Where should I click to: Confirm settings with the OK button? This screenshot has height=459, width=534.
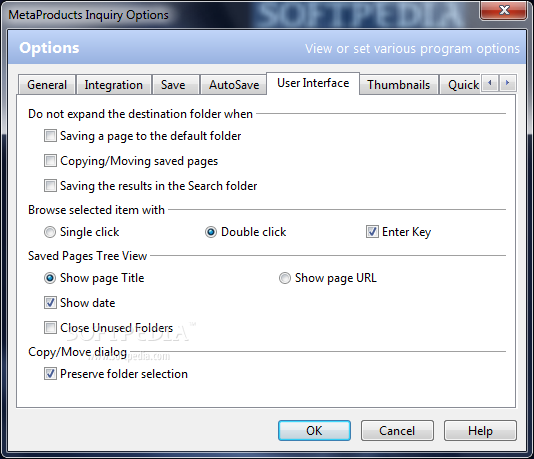(x=314, y=431)
